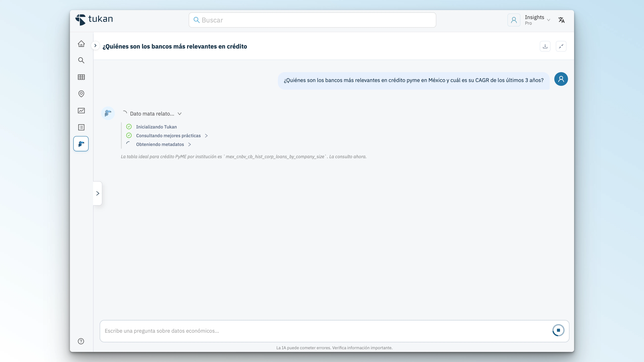Click the user question message bubble
The width and height of the screenshot is (644, 362).
[414, 80]
